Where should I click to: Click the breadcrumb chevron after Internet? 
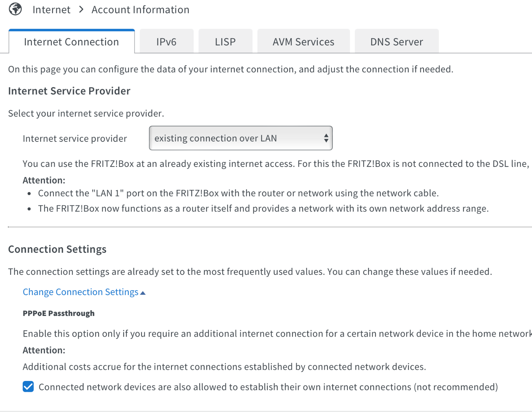(81, 9)
